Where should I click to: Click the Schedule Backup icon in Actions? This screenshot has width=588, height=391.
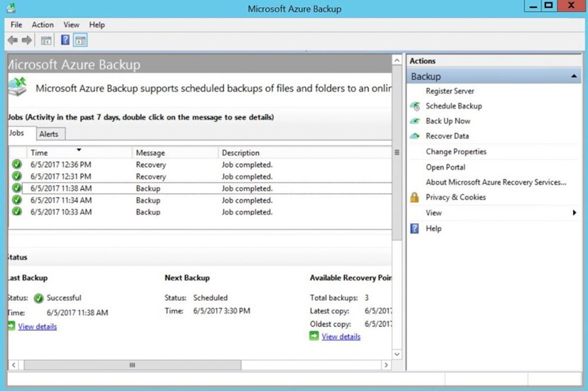pos(415,106)
